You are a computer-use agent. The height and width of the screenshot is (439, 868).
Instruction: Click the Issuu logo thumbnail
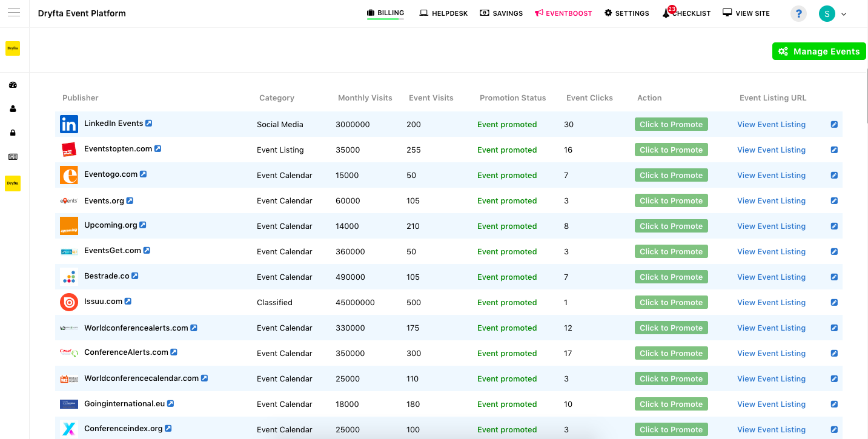pyautogui.click(x=69, y=302)
